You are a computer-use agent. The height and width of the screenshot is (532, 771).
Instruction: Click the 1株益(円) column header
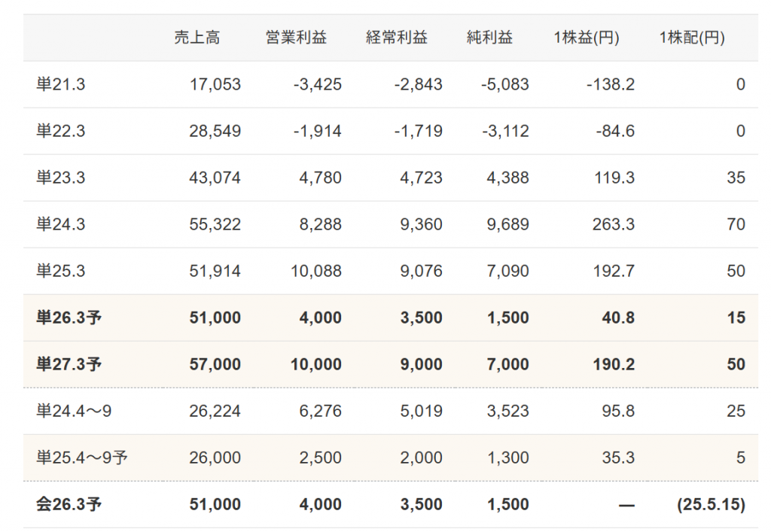586,38
